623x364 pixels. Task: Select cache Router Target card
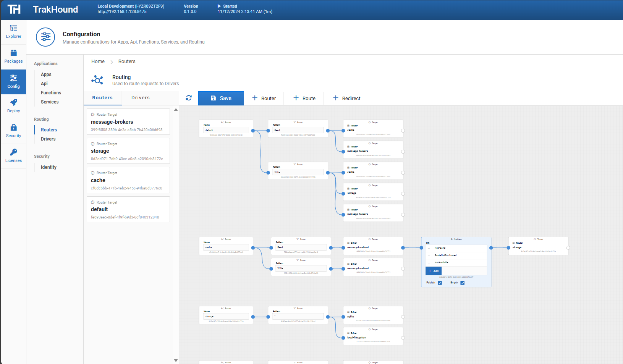128,180
